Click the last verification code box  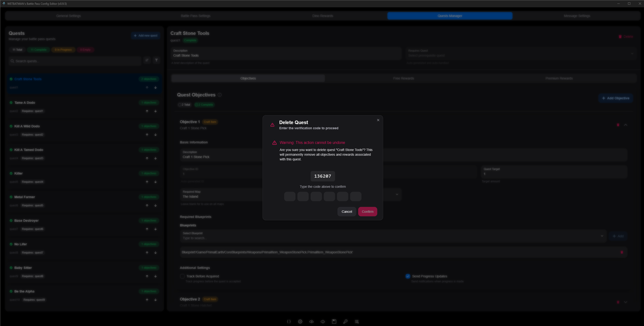pyautogui.click(x=356, y=196)
